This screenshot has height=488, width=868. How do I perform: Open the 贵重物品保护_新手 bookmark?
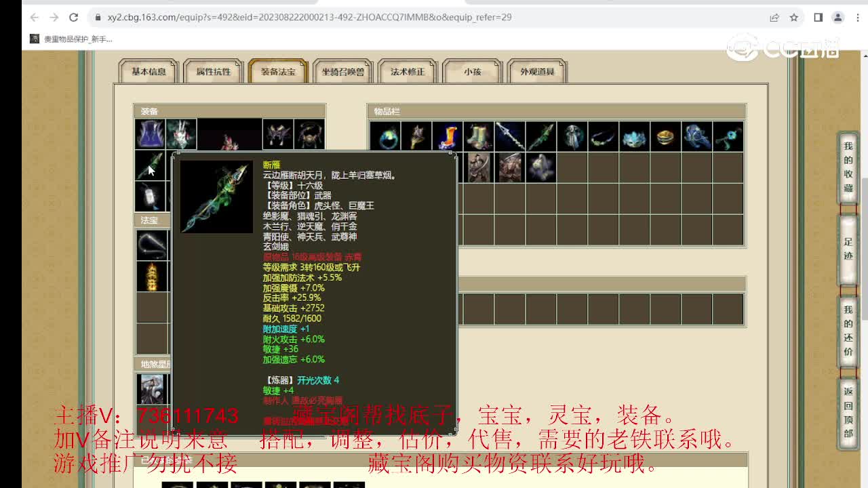point(71,39)
